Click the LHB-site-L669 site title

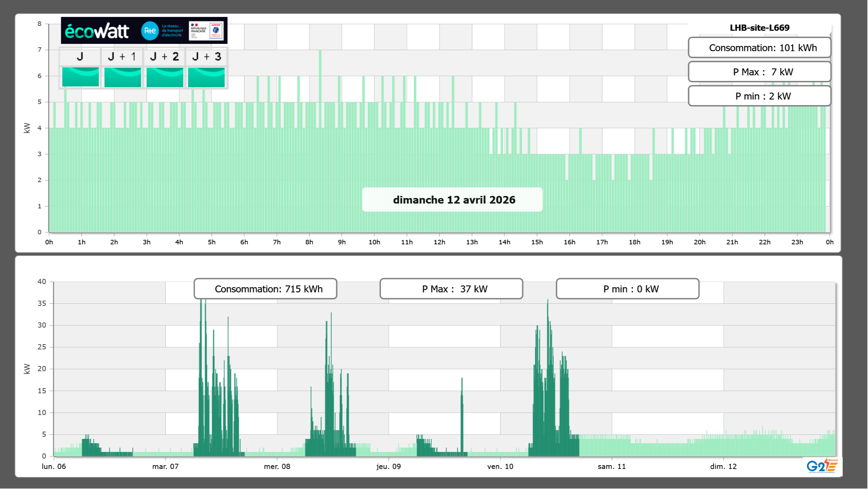(x=759, y=28)
